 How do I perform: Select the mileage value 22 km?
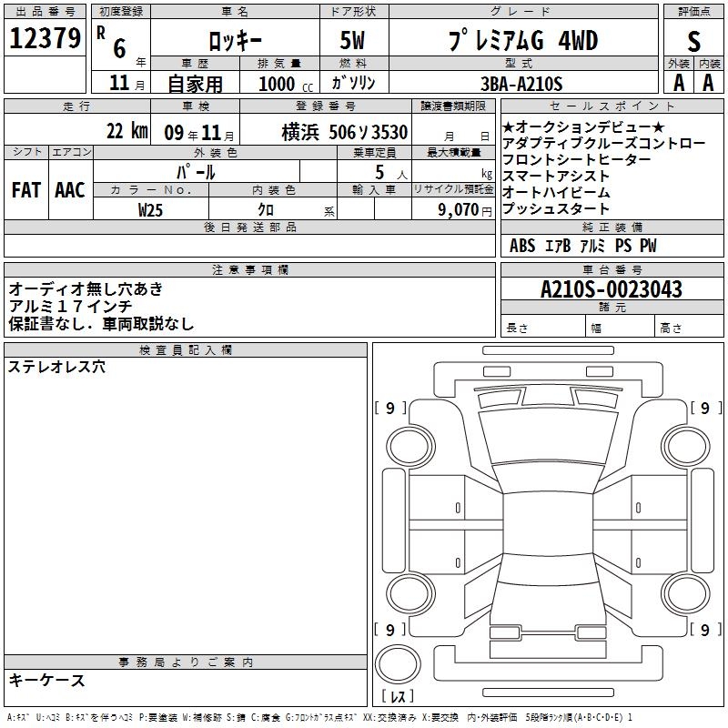click(x=126, y=130)
